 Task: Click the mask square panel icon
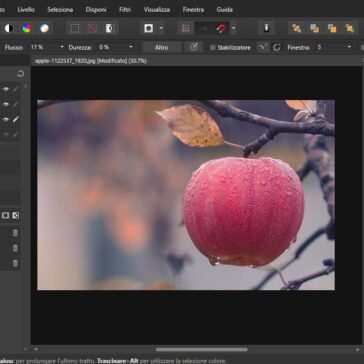(x=5, y=215)
